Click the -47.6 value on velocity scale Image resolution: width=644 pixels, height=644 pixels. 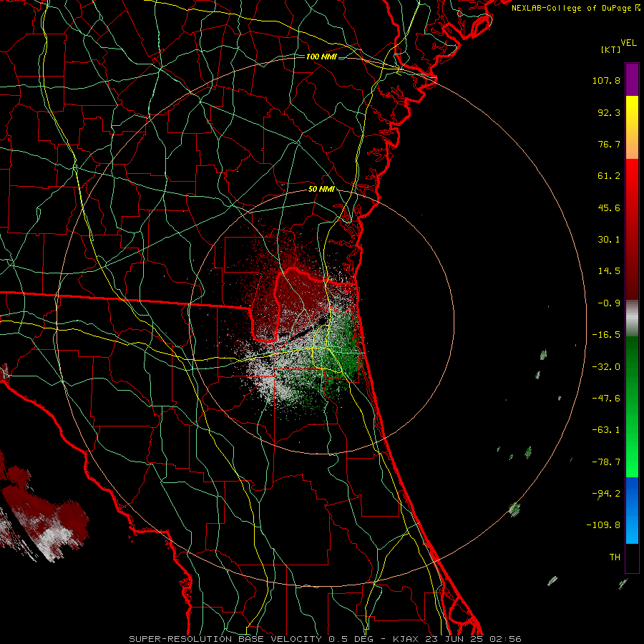pyautogui.click(x=606, y=399)
